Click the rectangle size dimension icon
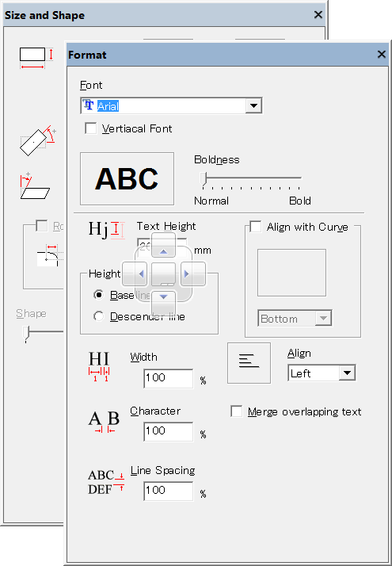 click(x=36, y=58)
